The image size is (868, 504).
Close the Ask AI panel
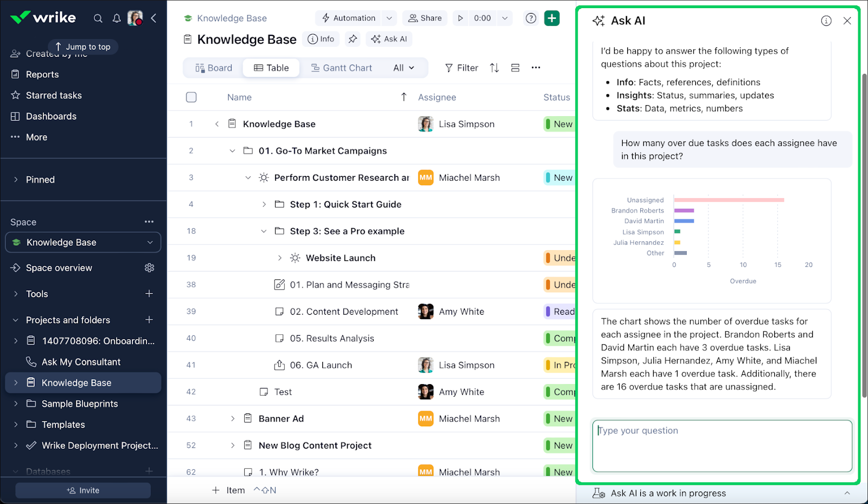click(x=847, y=21)
